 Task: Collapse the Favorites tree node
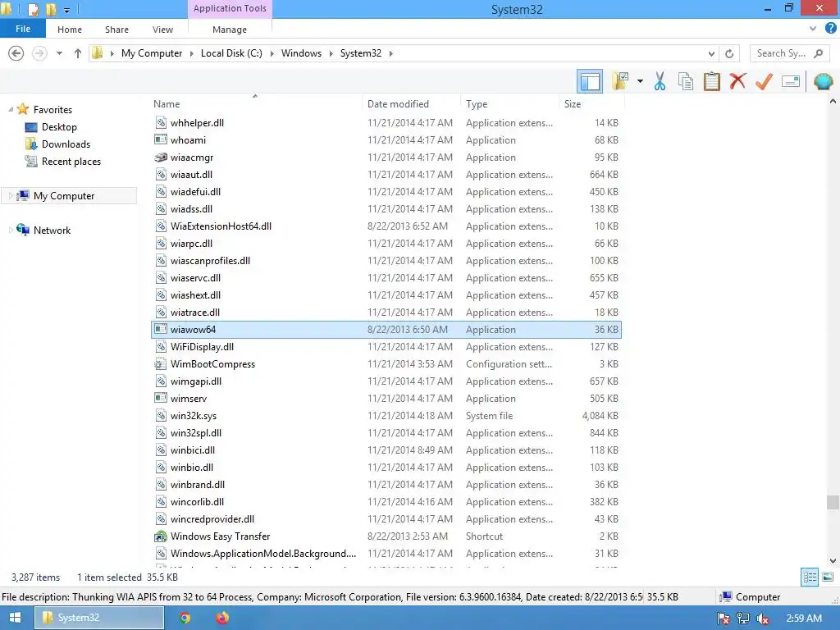(11, 109)
